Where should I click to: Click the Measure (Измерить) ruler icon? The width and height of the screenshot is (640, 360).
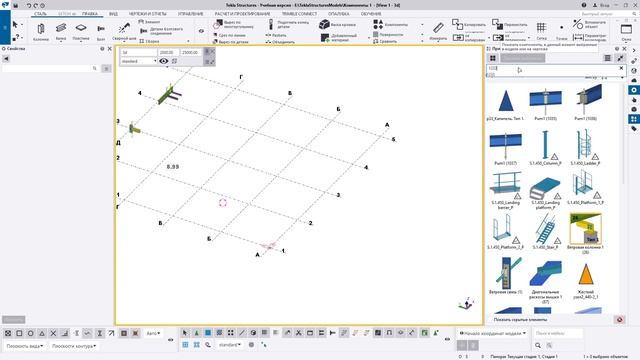point(438,28)
